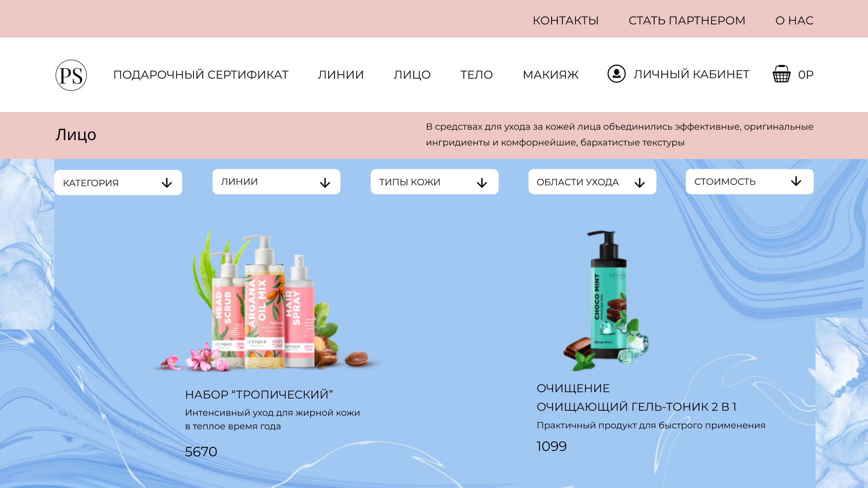Click description 'Практичный продукт для быстрого применения'

(651, 425)
